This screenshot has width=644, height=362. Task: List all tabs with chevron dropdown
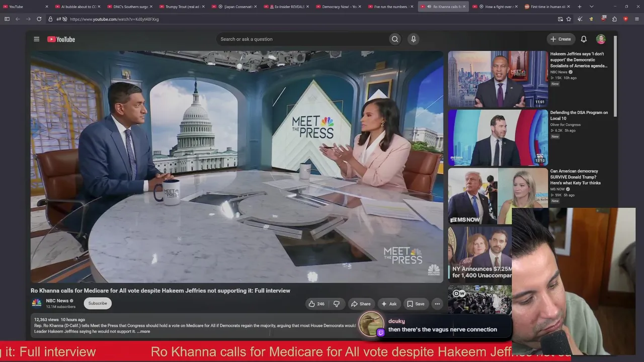(x=591, y=7)
